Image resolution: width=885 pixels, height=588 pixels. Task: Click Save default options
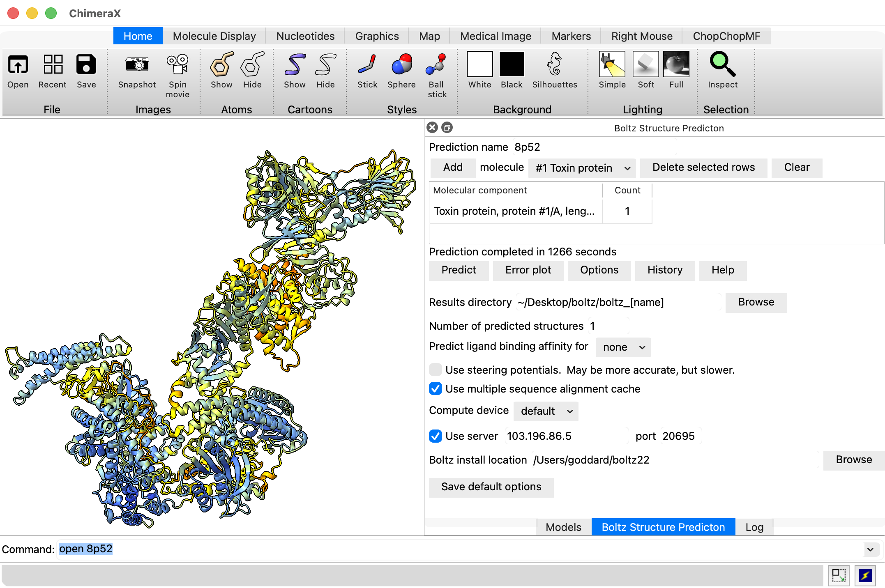491,487
